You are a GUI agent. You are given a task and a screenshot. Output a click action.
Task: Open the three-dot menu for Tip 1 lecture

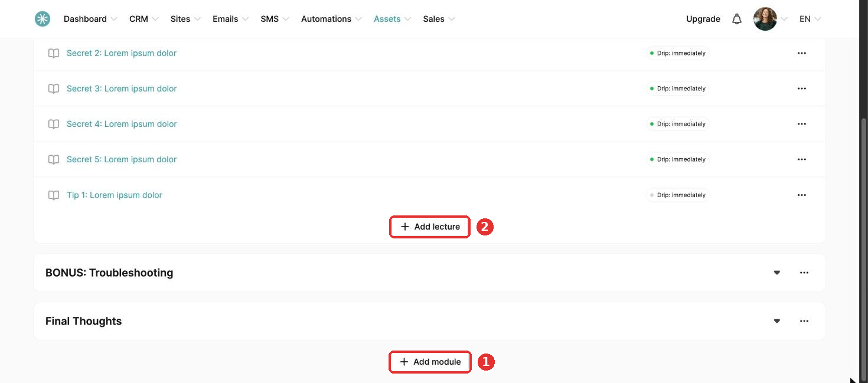point(802,195)
